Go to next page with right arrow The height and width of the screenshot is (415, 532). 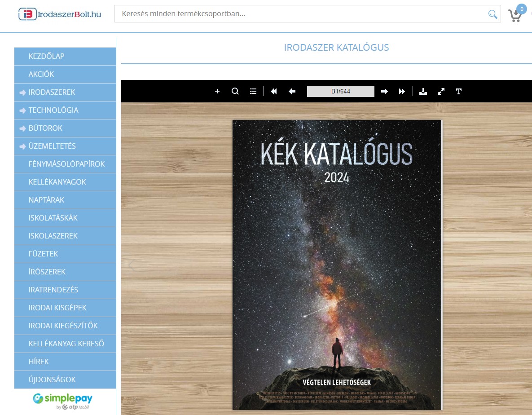click(384, 91)
